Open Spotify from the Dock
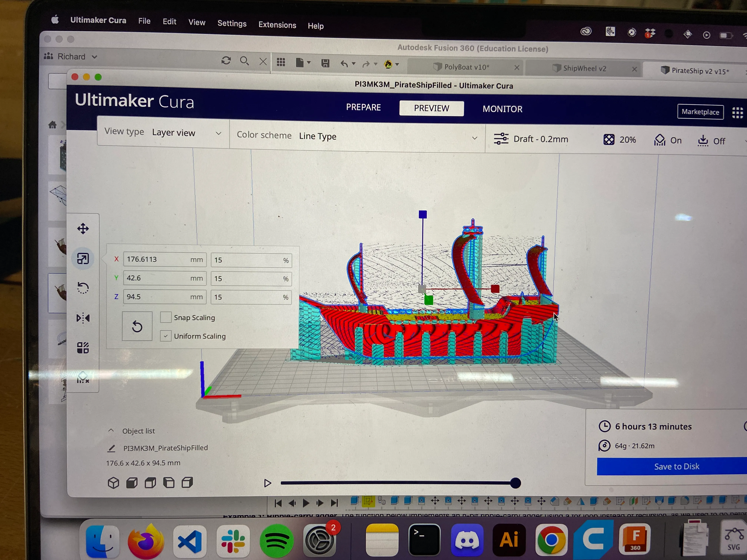The image size is (747, 560). (x=277, y=541)
